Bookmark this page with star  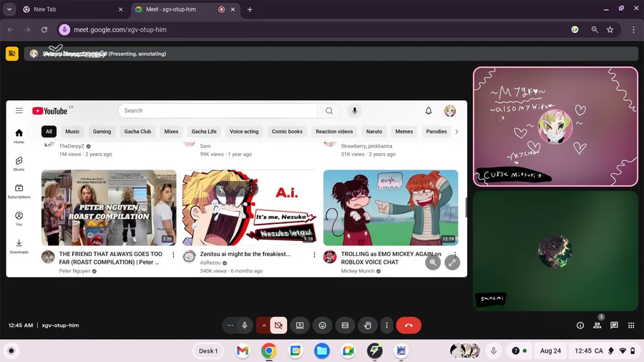(610, 29)
